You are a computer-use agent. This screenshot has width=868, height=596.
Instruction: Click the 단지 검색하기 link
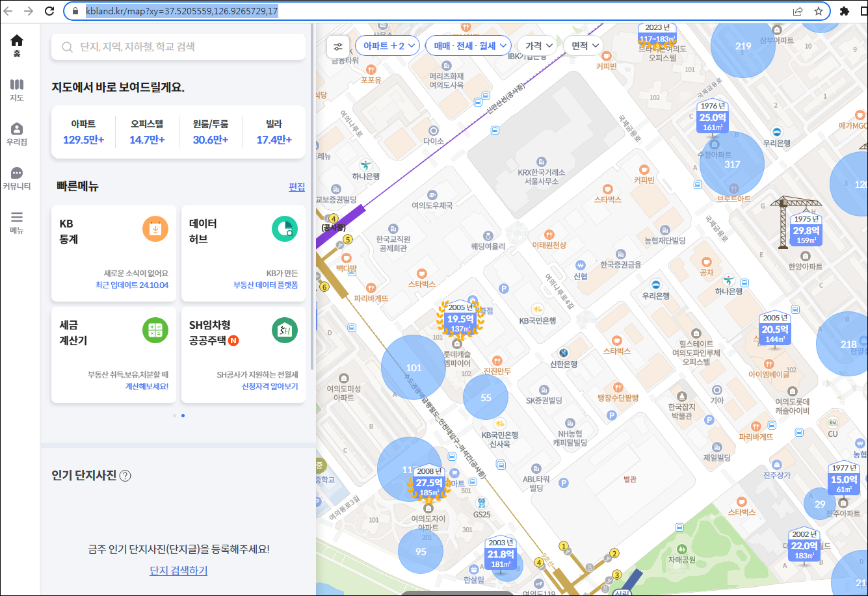point(179,571)
